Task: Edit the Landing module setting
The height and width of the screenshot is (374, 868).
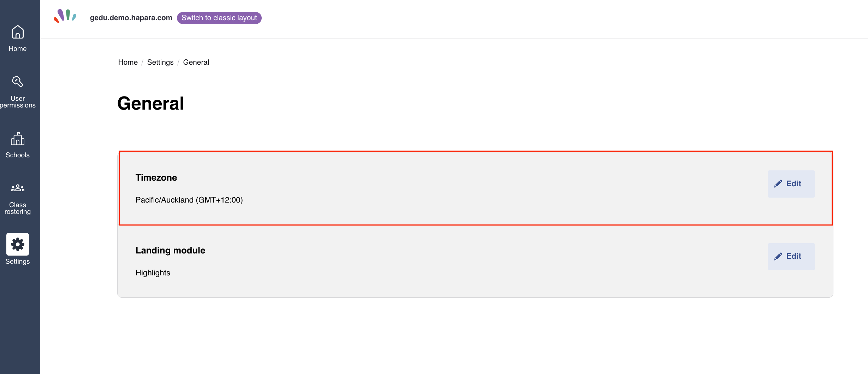Action: click(x=791, y=256)
